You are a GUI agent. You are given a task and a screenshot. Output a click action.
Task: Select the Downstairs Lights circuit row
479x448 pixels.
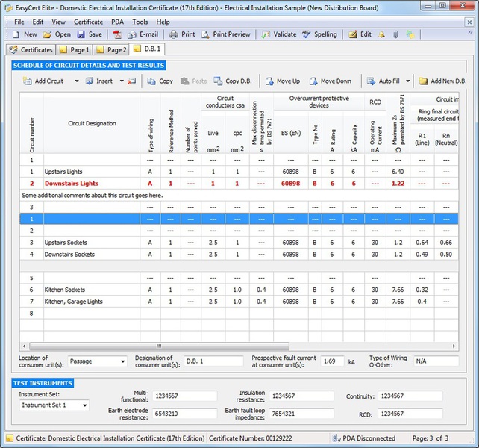[x=71, y=183]
